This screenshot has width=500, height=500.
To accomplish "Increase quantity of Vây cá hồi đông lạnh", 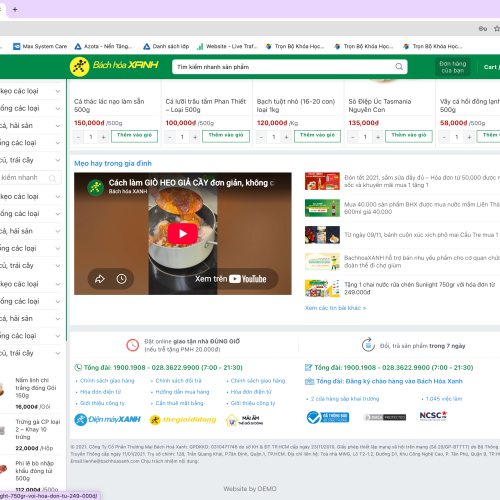I will click(x=469, y=137).
